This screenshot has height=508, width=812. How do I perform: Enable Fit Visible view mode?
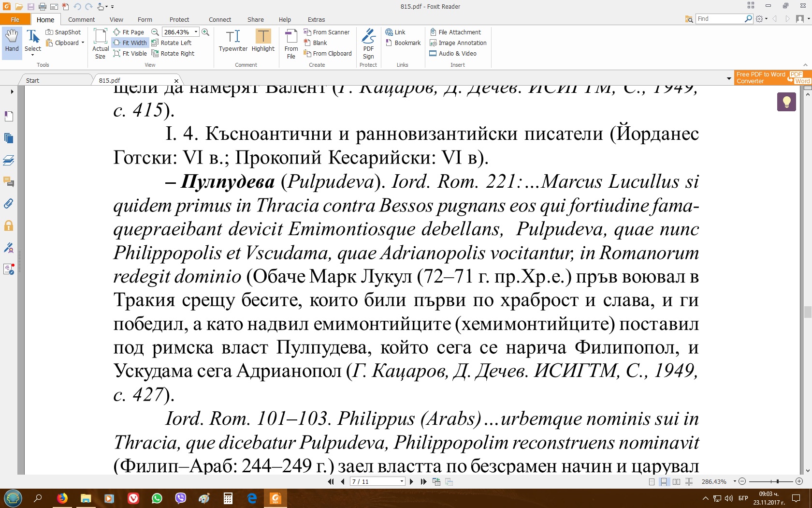130,54
